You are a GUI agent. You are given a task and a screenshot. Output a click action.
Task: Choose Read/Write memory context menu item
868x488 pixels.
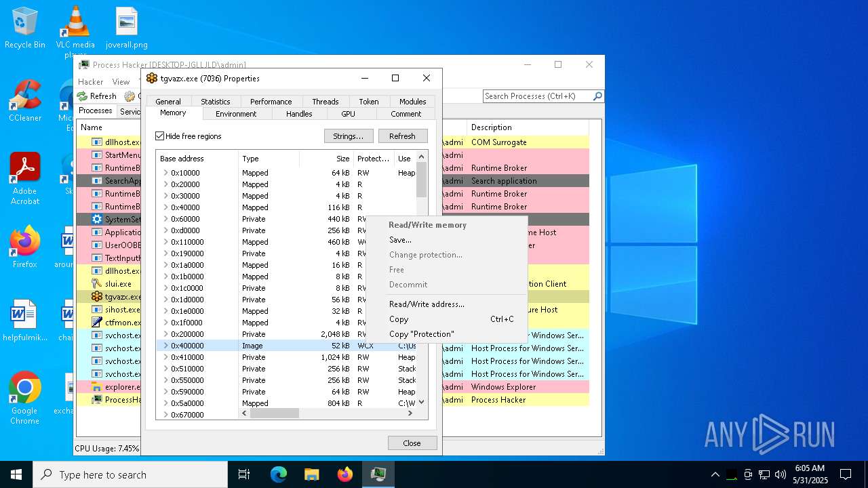[446, 225]
